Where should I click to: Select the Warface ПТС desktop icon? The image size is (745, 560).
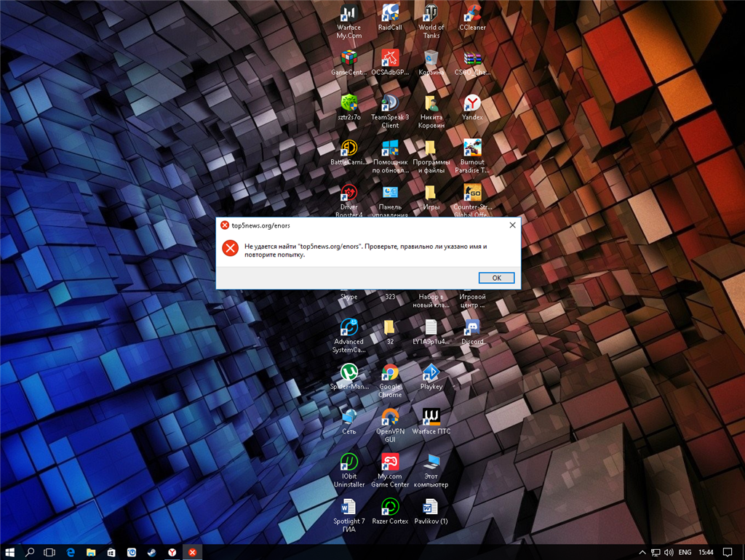[x=431, y=421]
